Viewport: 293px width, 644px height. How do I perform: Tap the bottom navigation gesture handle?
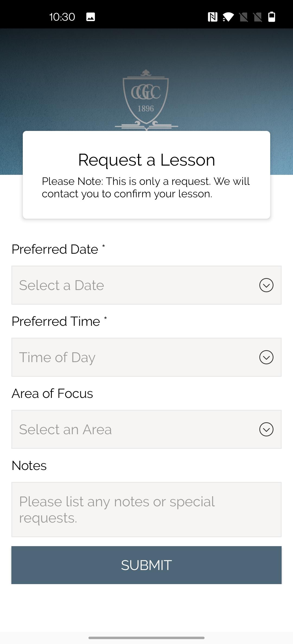tap(146, 638)
